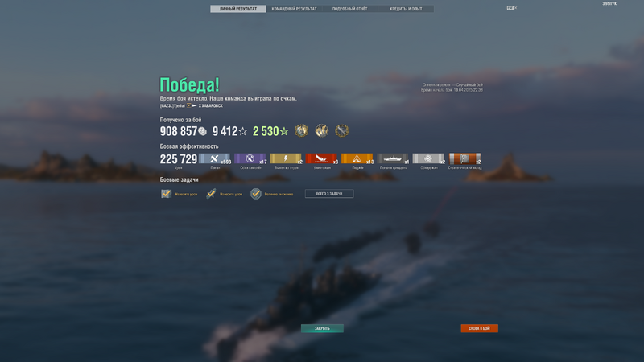The width and height of the screenshot is (644, 362).
Task: Click the Снова в бой button
Action: point(479,328)
